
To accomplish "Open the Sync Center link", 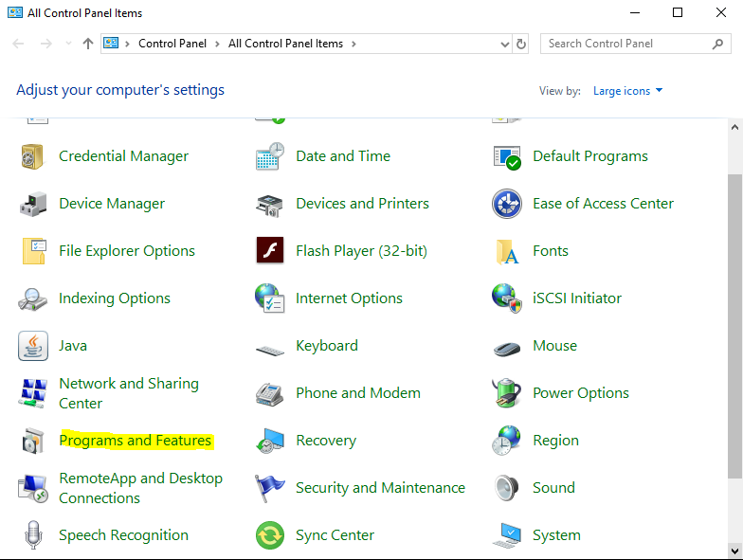I will click(x=335, y=535).
